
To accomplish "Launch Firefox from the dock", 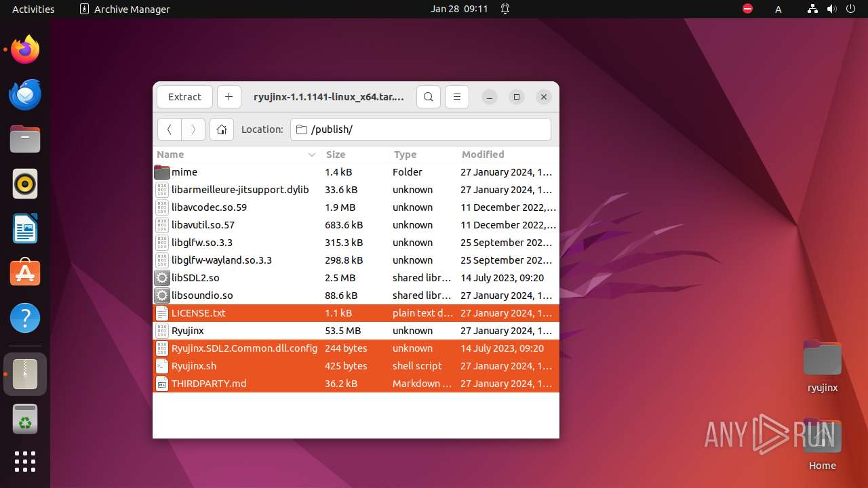I will (x=25, y=49).
